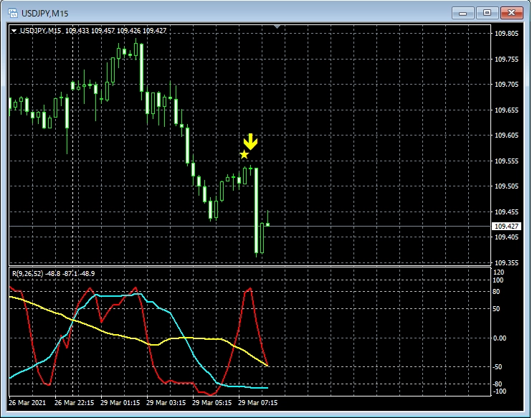Viewport: 532px width, 418px height.
Task: Click the 109.805 price scale label
Action: tap(506, 34)
